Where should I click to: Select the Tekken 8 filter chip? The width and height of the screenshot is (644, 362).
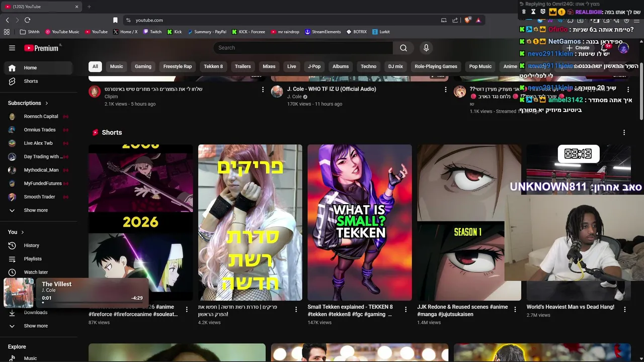213,66
